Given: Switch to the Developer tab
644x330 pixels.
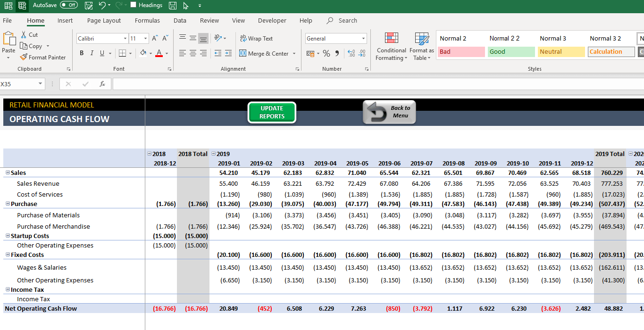Looking at the screenshot, I should (272, 20).
